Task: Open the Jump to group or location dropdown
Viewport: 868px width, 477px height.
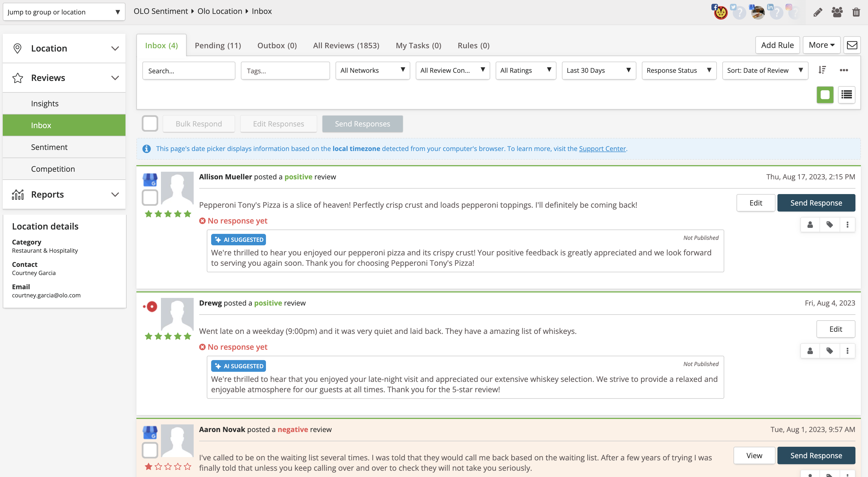Action: 64,12
